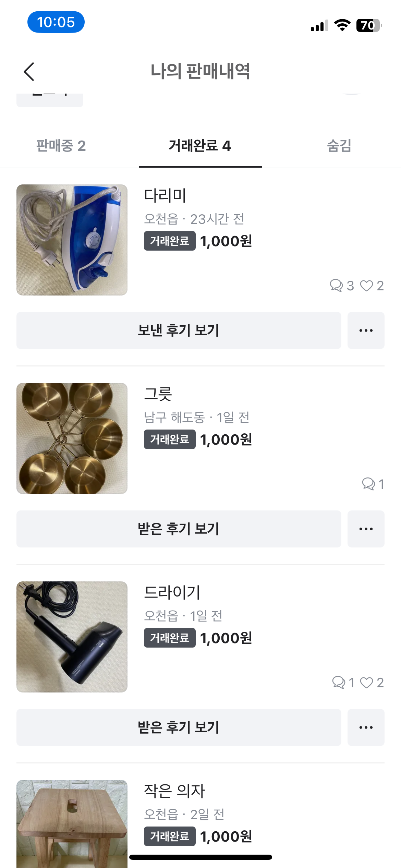Tap the heart icon on 다리미 listing
Viewport: 401px width, 868px height.
coord(366,286)
